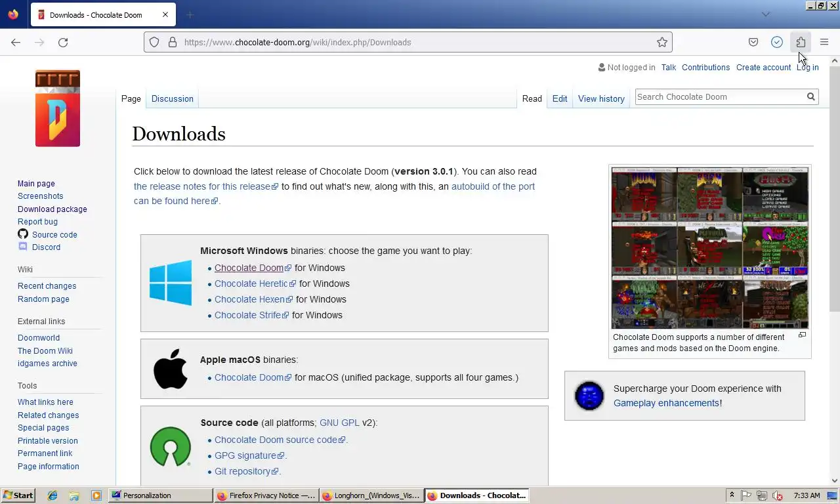Viewport: 840px width, 504px height.
Task: Switch to Firefox Privacy Notice taskbar item
Action: 266,495
